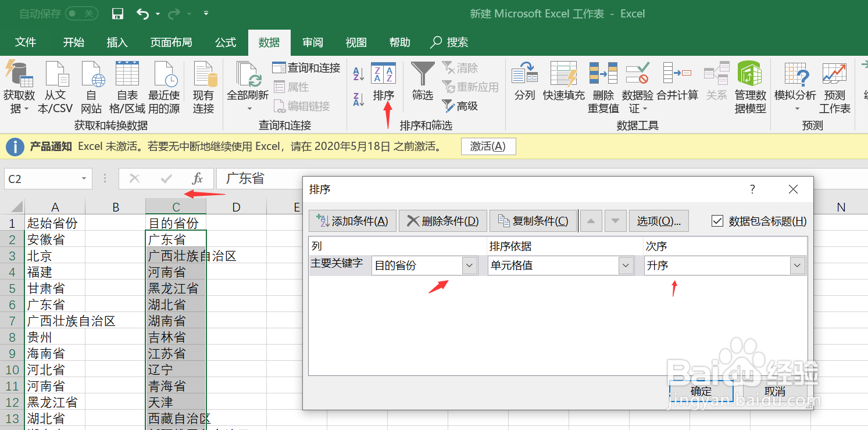
Task: Click the descending Z-A sort icon
Action: pos(359,99)
